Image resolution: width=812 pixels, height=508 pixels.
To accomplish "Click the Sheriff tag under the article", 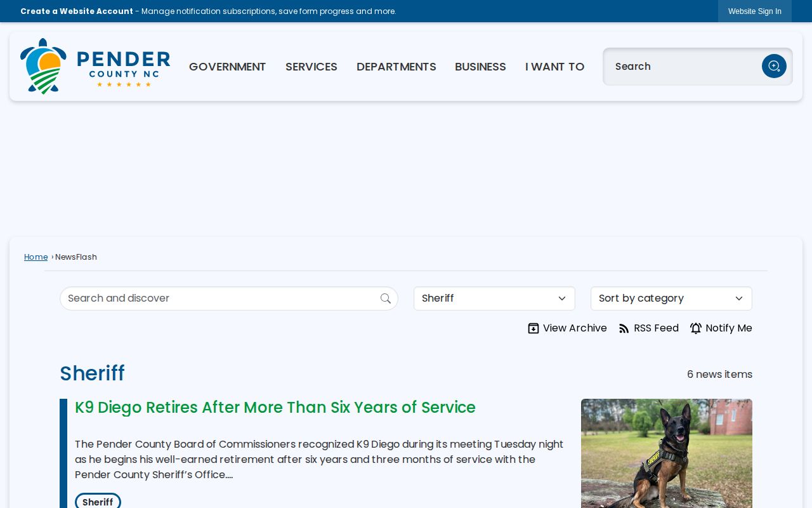I will [x=98, y=501].
